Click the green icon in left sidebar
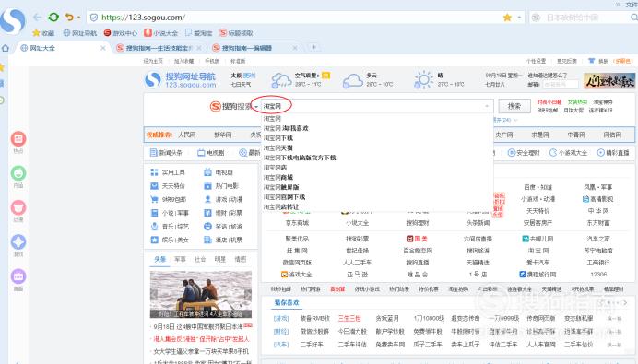This screenshot has width=638, height=364. (18, 173)
